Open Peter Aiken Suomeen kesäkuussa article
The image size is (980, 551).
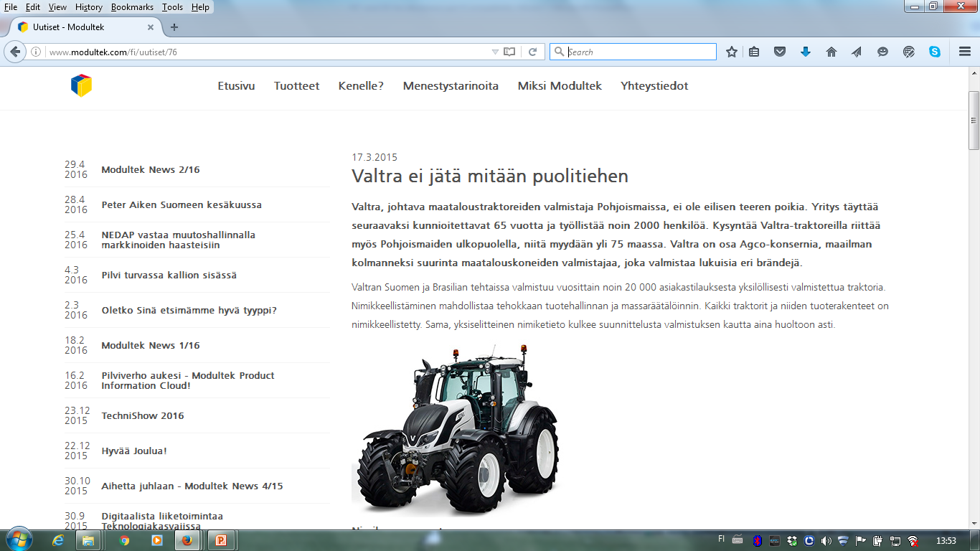(x=182, y=205)
